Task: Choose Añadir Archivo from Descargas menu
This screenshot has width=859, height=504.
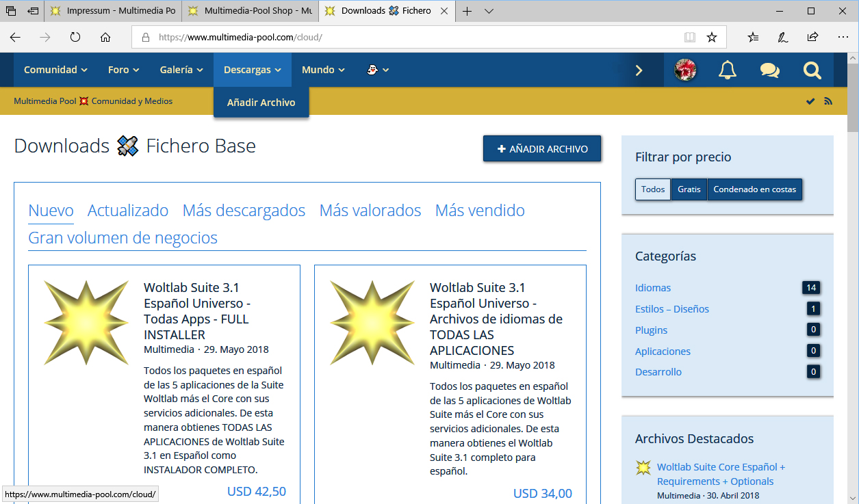Action: (261, 103)
